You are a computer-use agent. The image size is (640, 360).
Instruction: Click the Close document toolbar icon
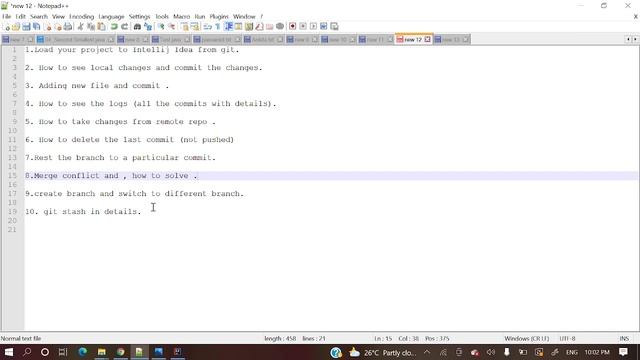coord(47,27)
